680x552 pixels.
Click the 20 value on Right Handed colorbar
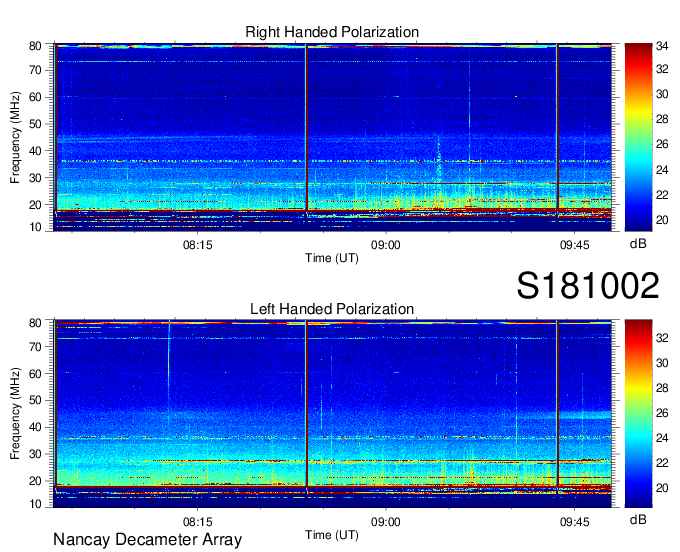(x=662, y=220)
